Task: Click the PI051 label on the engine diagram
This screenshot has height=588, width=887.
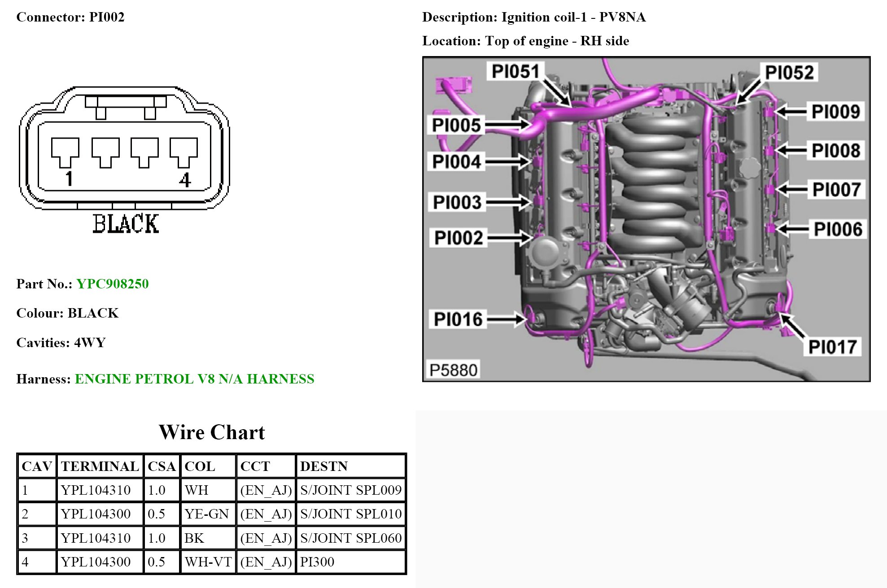Action: tap(515, 72)
